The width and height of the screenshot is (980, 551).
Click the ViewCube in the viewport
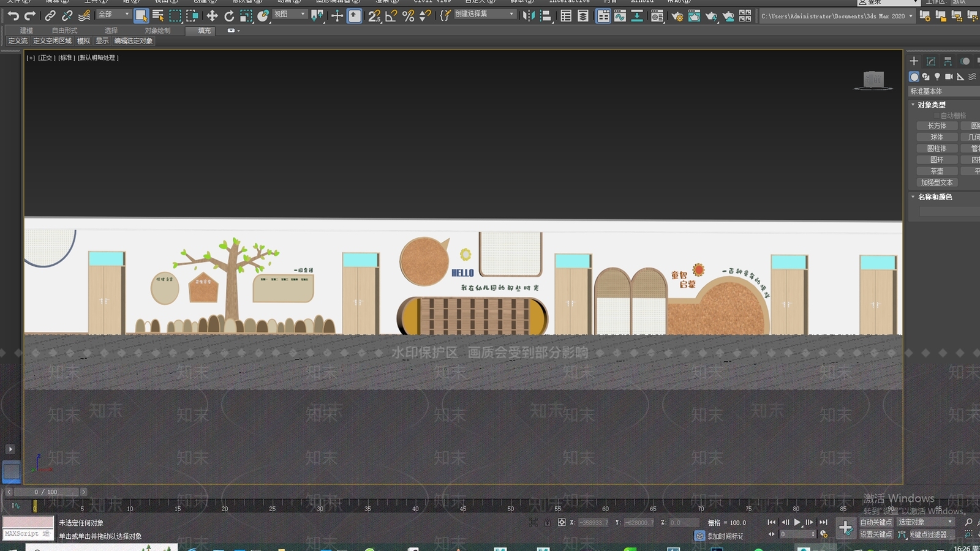point(873,80)
